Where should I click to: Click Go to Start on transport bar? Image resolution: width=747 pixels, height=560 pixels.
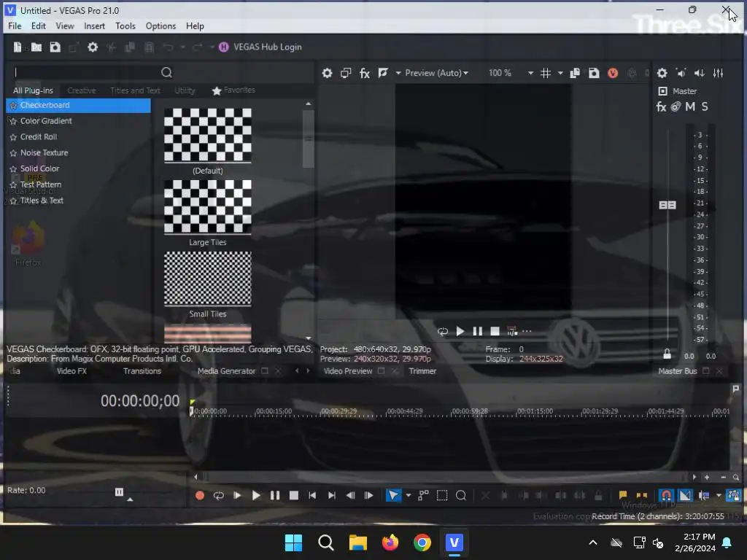312,496
